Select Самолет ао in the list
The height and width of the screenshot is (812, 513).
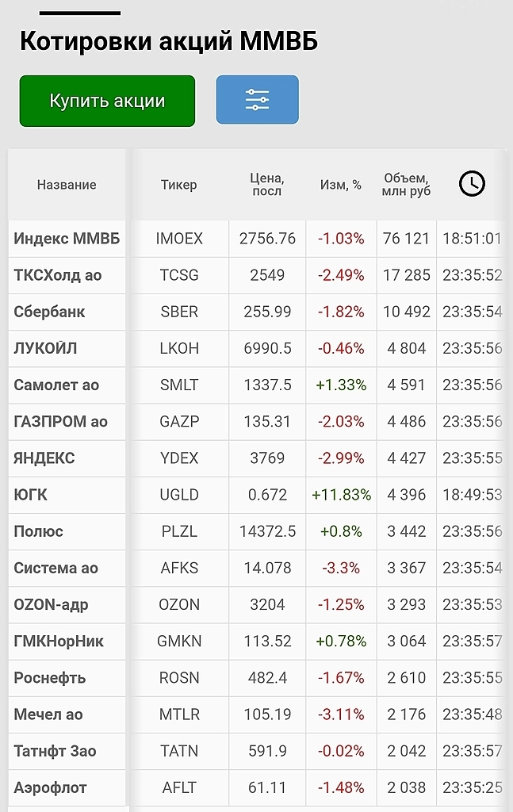(x=56, y=385)
